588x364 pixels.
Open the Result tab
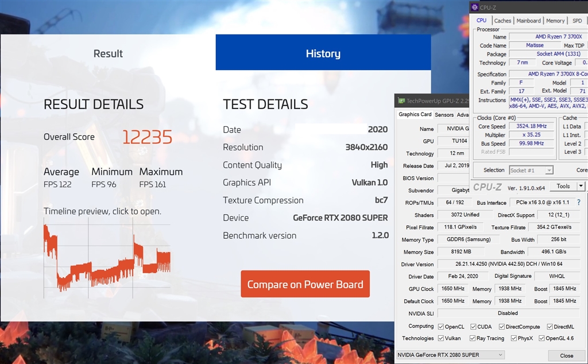click(108, 53)
